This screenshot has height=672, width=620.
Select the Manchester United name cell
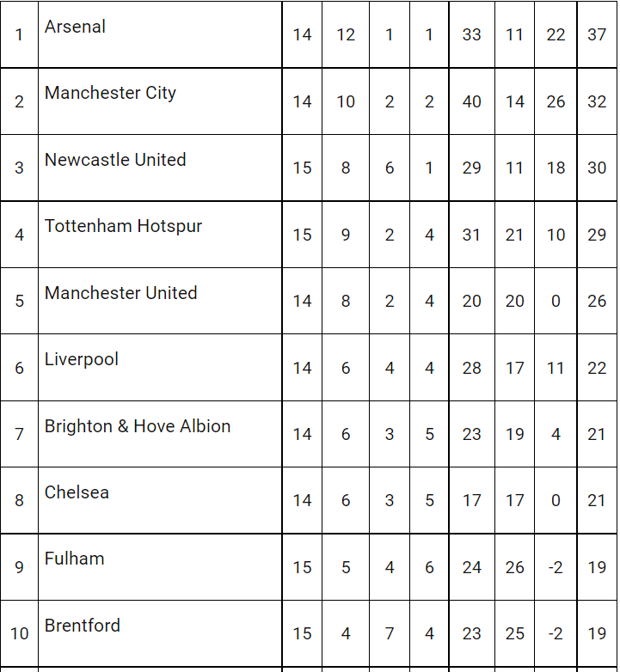click(x=160, y=301)
